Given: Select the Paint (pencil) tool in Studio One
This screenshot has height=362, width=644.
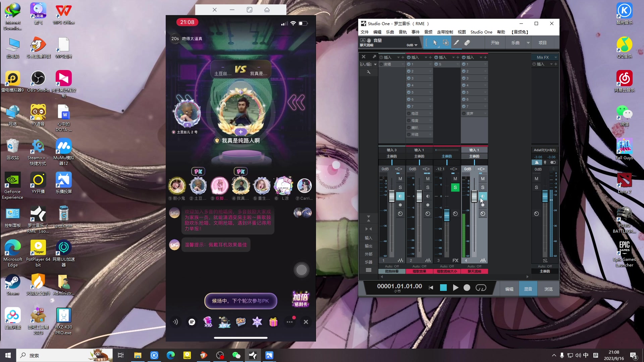Looking at the screenshot, I should [456, 43].
